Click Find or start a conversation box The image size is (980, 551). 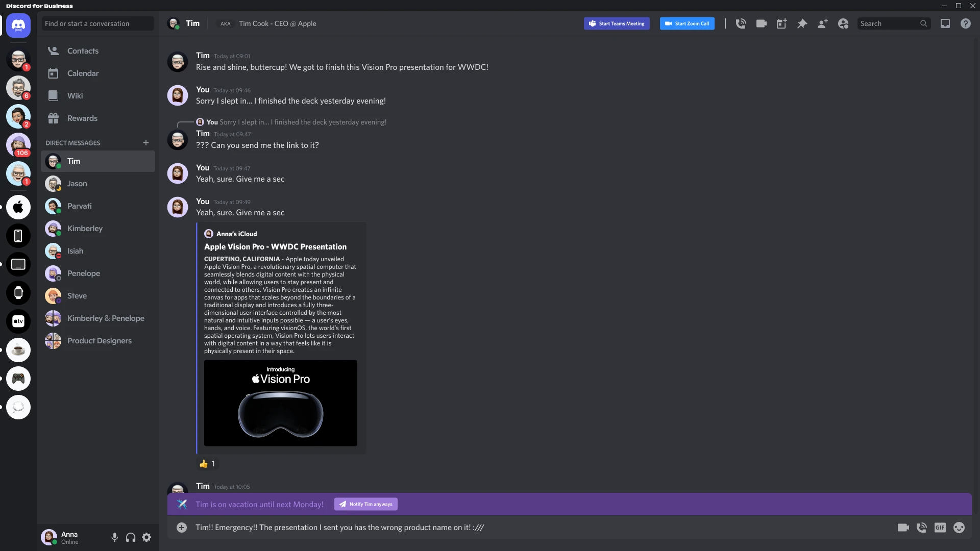97,23
